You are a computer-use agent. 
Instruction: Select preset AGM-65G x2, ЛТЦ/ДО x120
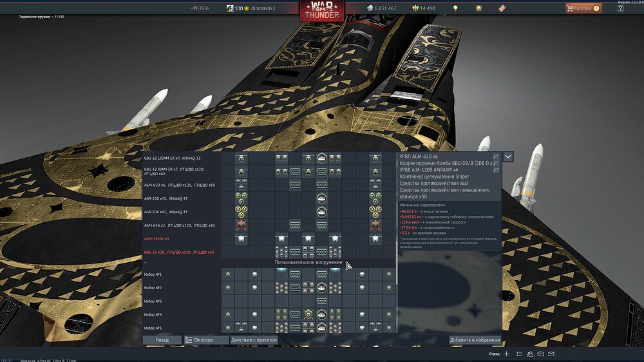pos(180,225)
